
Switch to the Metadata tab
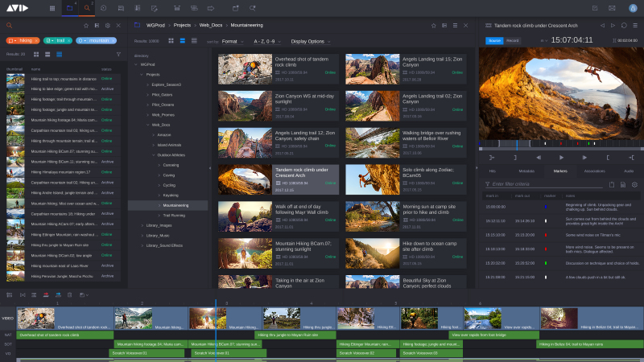[x=526, y=171]
